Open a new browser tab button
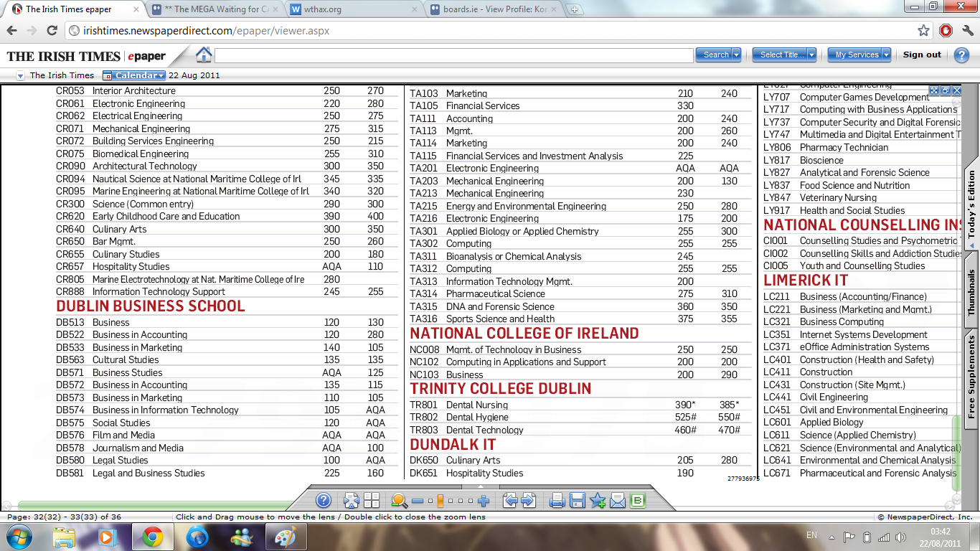Image resolution: width=980 pixels, height=551 pixels. 575,9
